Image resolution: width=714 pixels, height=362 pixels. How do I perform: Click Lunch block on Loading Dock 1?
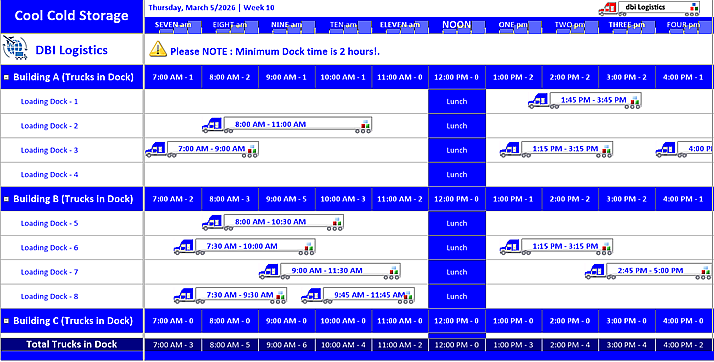(457, 102)
